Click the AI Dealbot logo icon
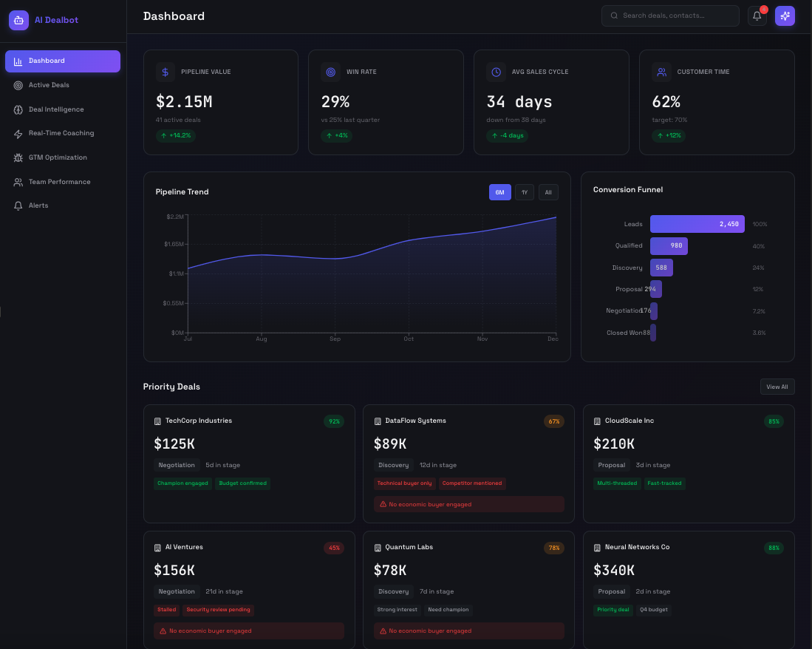812x649 pixels. pos(18,20)
